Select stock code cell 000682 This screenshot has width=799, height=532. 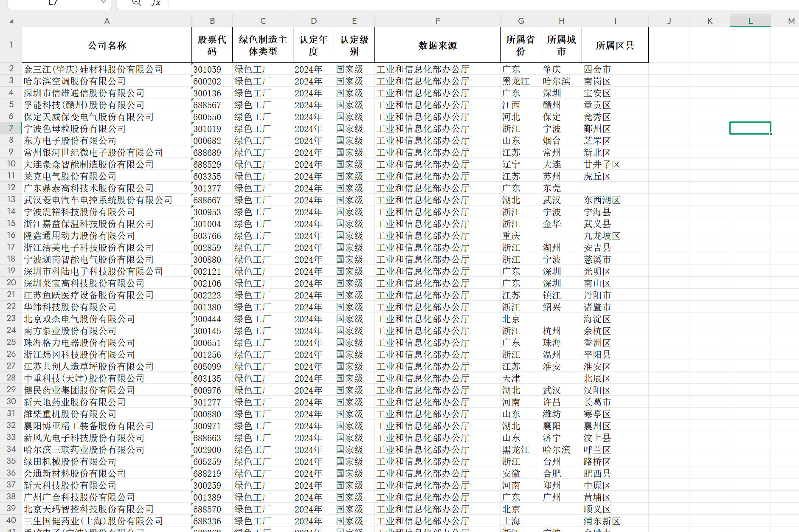tap(212, 141)
